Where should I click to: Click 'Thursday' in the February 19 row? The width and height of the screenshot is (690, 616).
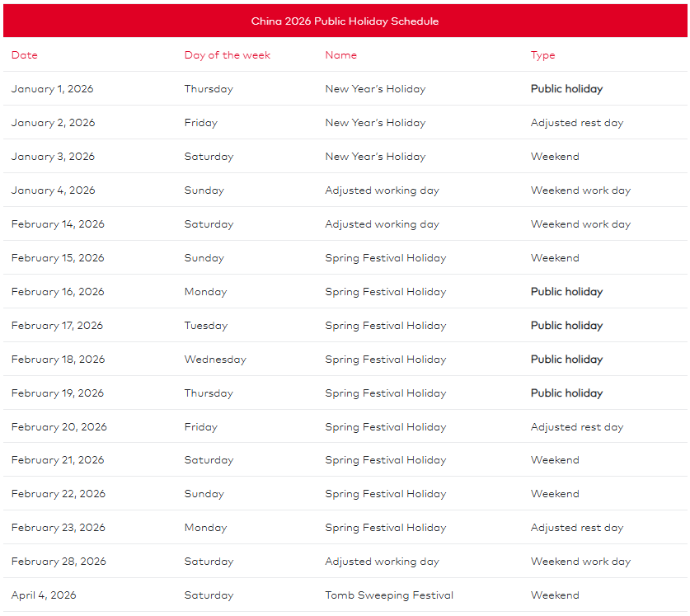209,393
